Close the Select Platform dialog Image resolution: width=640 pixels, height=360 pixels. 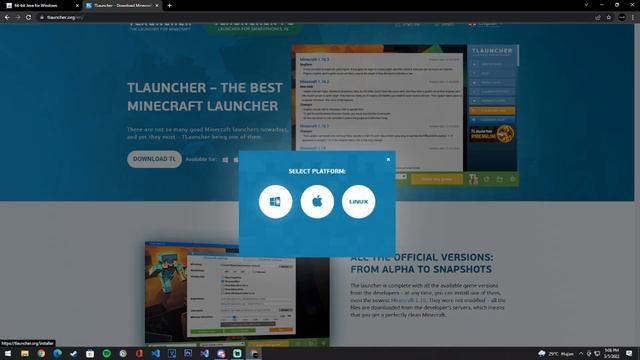388,159
